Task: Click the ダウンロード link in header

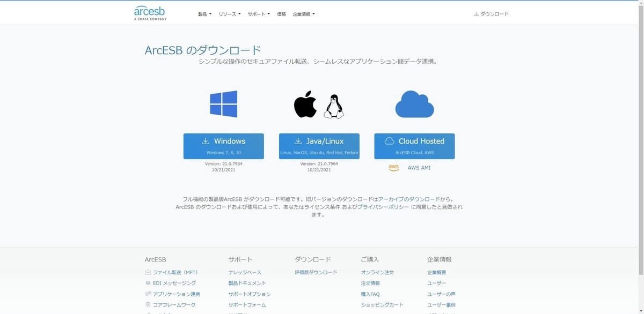Action: [x=491, y=14]
